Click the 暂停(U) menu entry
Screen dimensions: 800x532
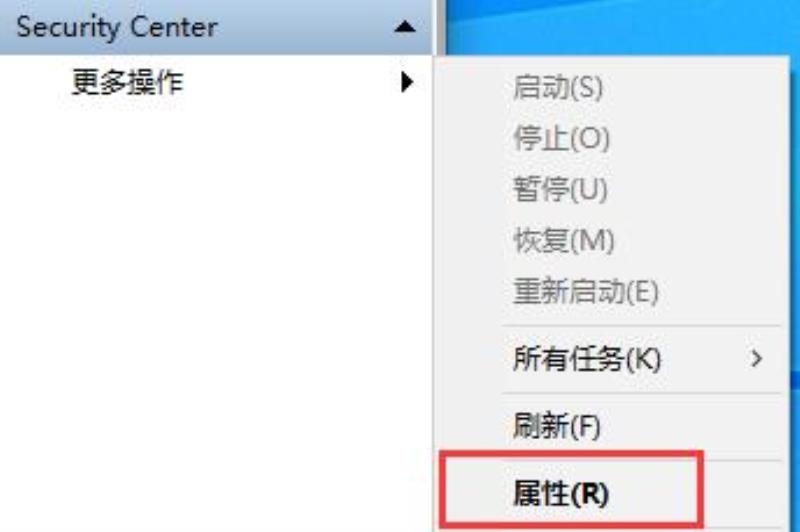(560, 189)
